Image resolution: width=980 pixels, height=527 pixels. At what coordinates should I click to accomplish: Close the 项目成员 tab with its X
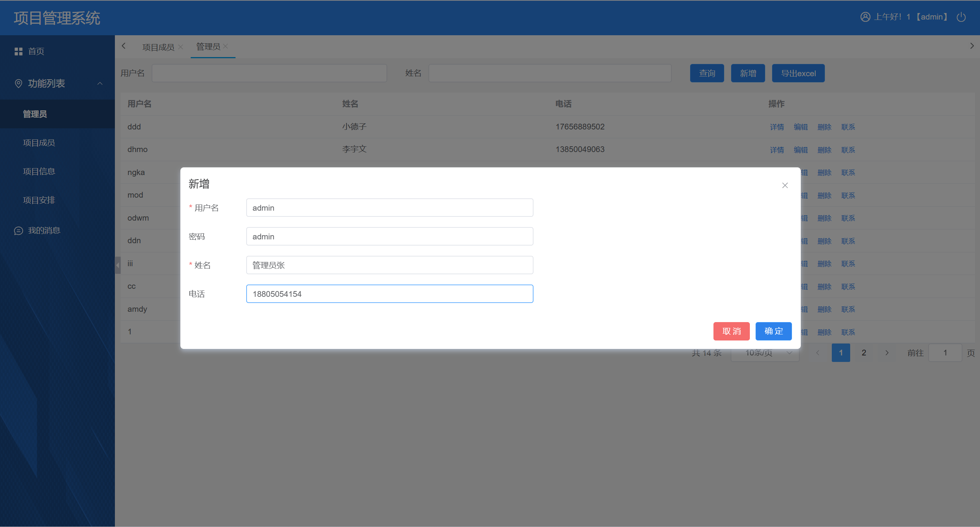[x=181, y=47]
